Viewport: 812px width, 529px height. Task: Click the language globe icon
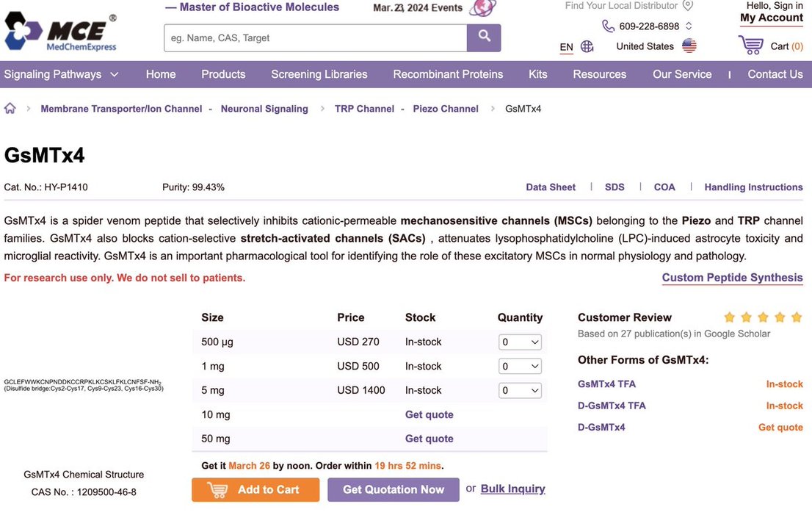(587, 46)
